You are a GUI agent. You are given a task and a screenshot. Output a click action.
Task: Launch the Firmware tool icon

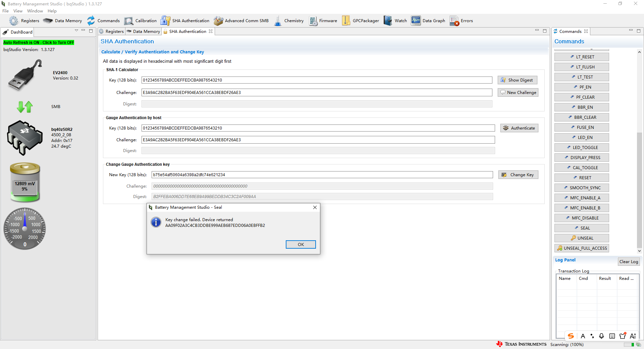[313, 21]
